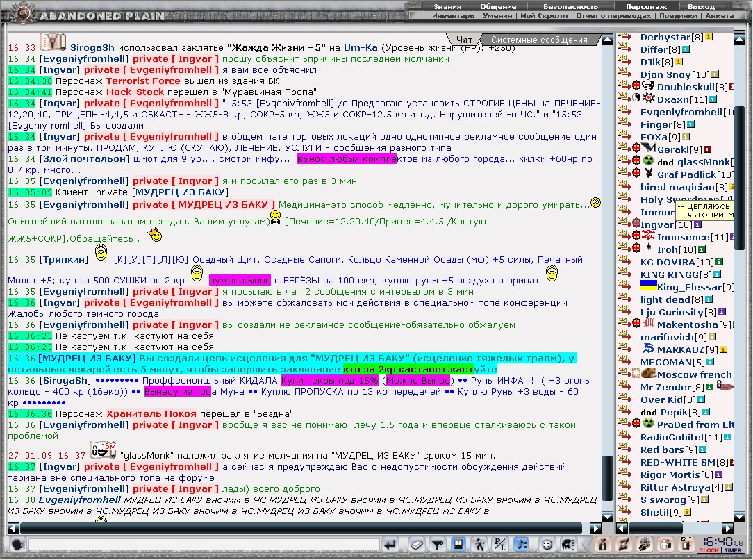753x560 pixels.
Task: Open Умения in the top submenu
Action: (x=497, y=16)
